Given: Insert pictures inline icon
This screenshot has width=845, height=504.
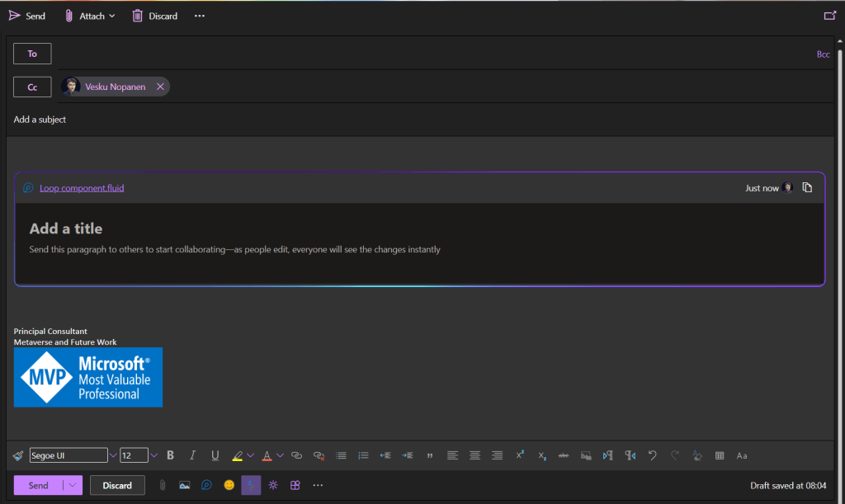Looking at the screenshot, I should 185,485.
